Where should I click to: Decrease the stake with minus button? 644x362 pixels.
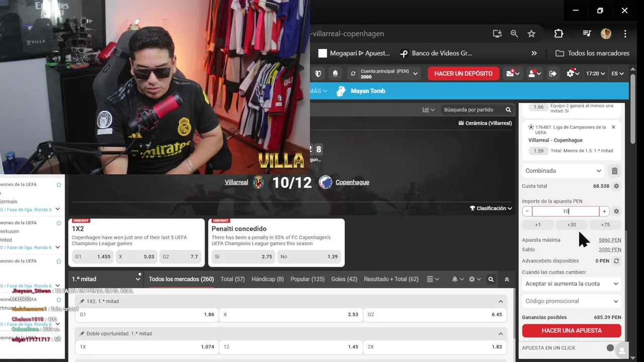(527, 212)
